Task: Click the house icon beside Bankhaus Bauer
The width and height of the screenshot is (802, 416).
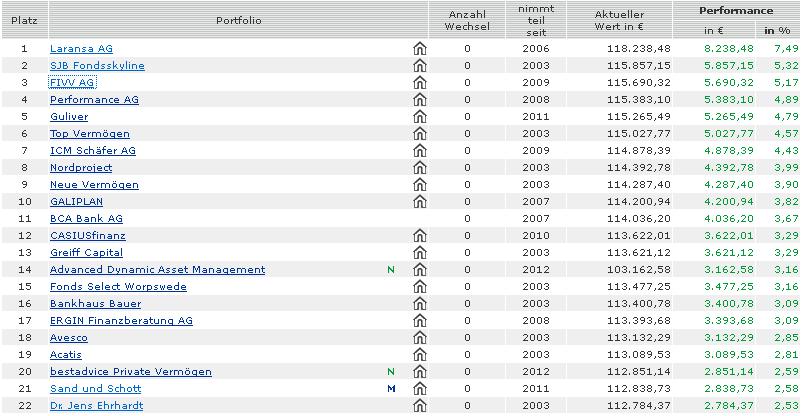Action: click(x=420, y=303)
